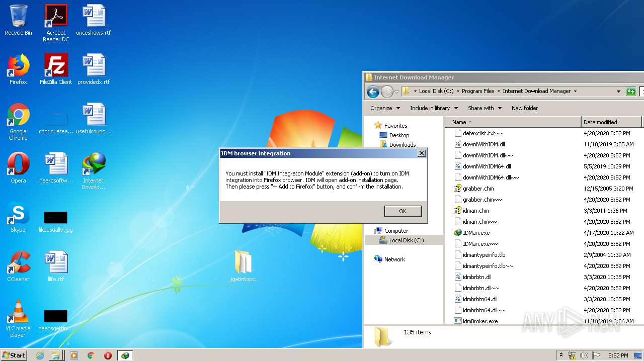Image resolution: width=644 pixels, height=362 pixels.
Task: Open onceshows.rtf document icon
Action: tap(94, 21)
